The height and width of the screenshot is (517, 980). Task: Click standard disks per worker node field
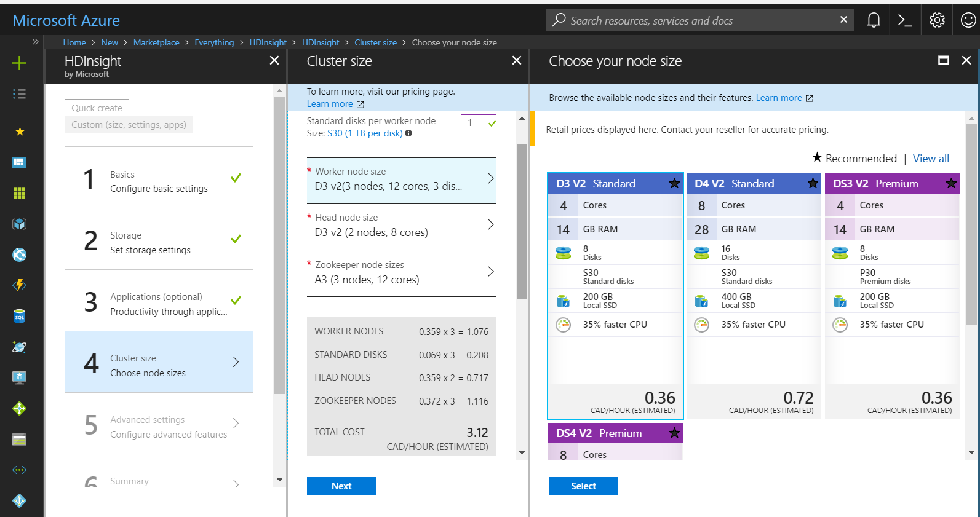click(x=479, y=123)
